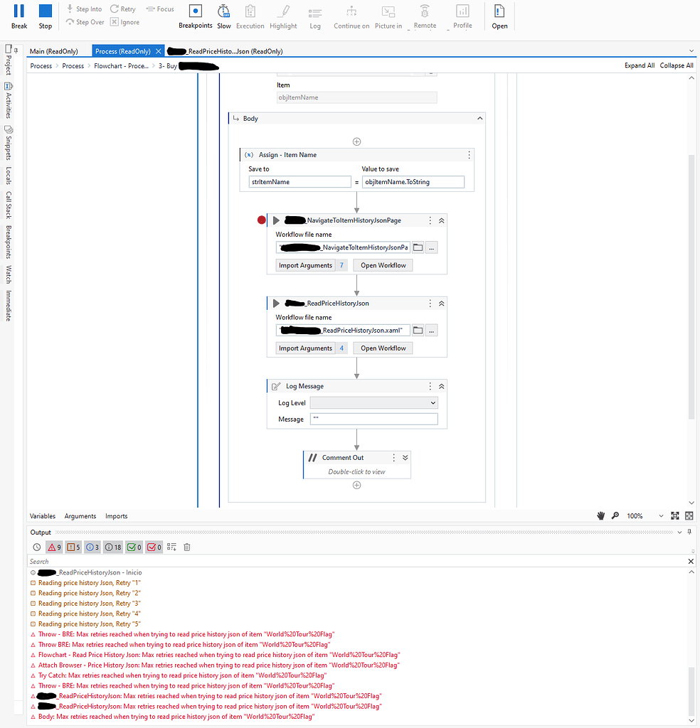The width and height of the screenshot is (700, 728).
Task: Enable Highlight elements during debugging
Action: (283, 16)
